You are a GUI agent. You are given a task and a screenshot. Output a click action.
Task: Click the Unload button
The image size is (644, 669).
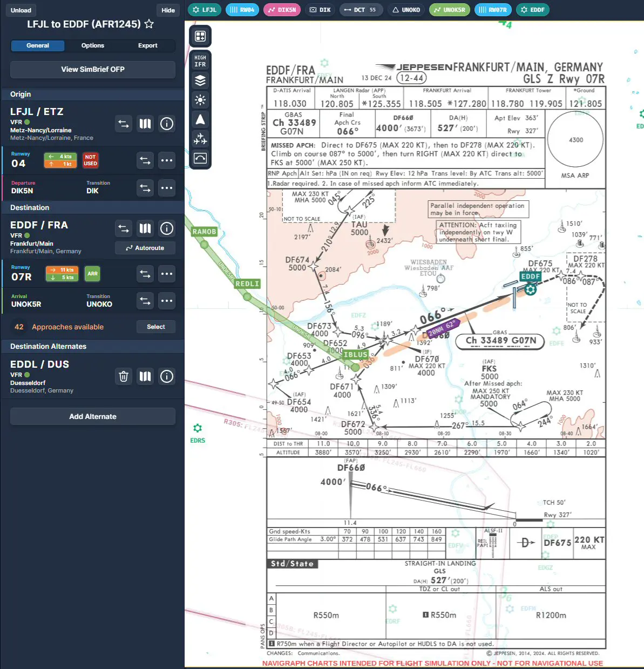coord(21,10)
